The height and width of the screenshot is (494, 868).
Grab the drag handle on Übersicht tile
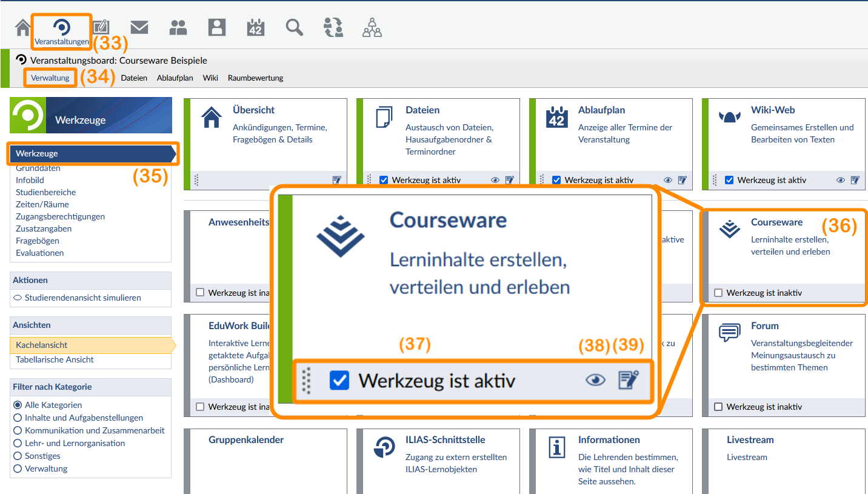pyautogui.click(x=196, y=180)
